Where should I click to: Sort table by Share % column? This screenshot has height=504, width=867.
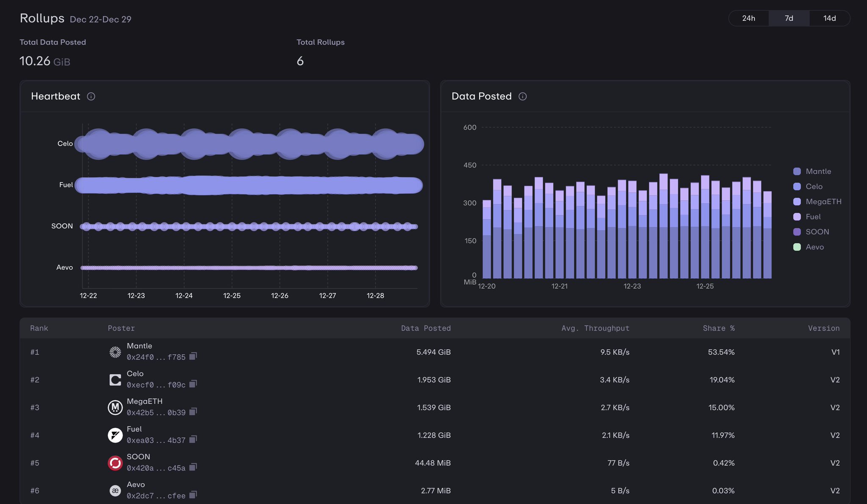[x=718, y=328]
